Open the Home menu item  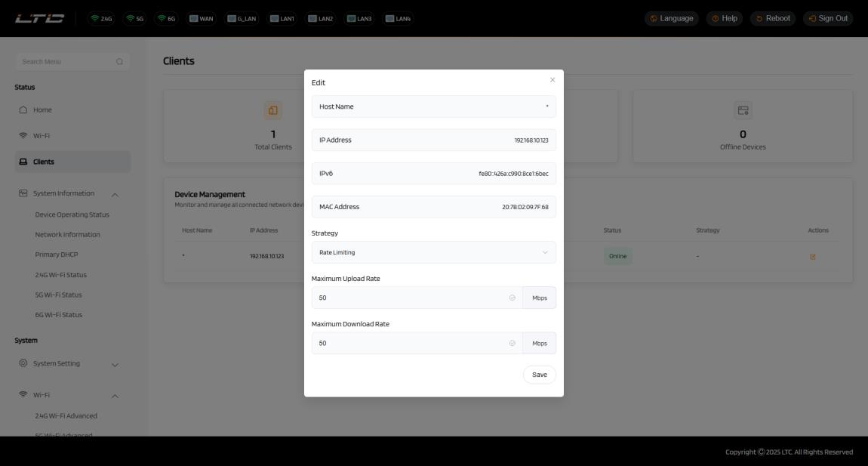point(42,110)
